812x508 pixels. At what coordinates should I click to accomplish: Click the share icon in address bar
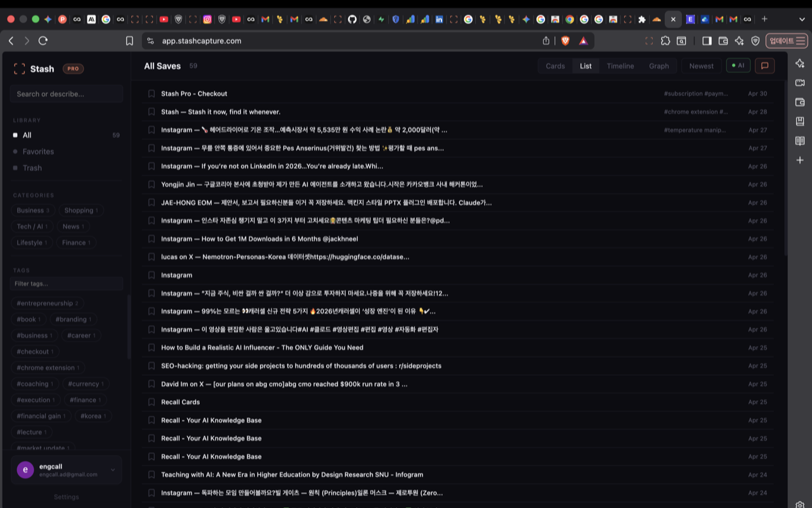(546, 41)
